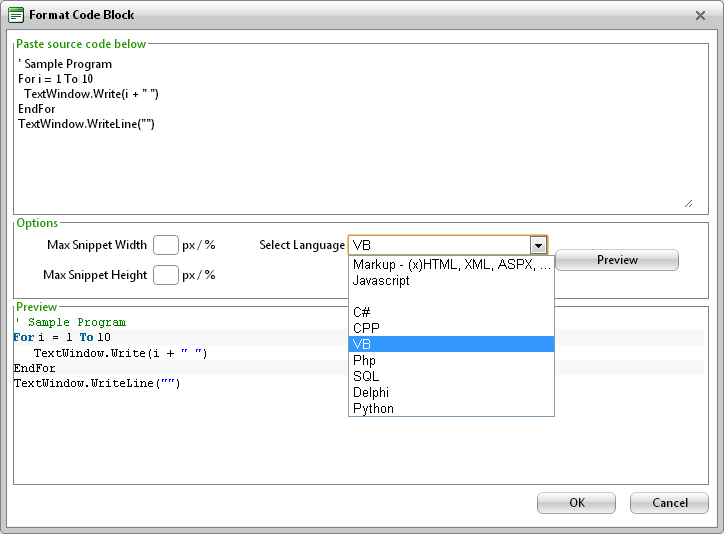Select Javascript from language list
The image size is (724, 534).
(x=451, y=281)
